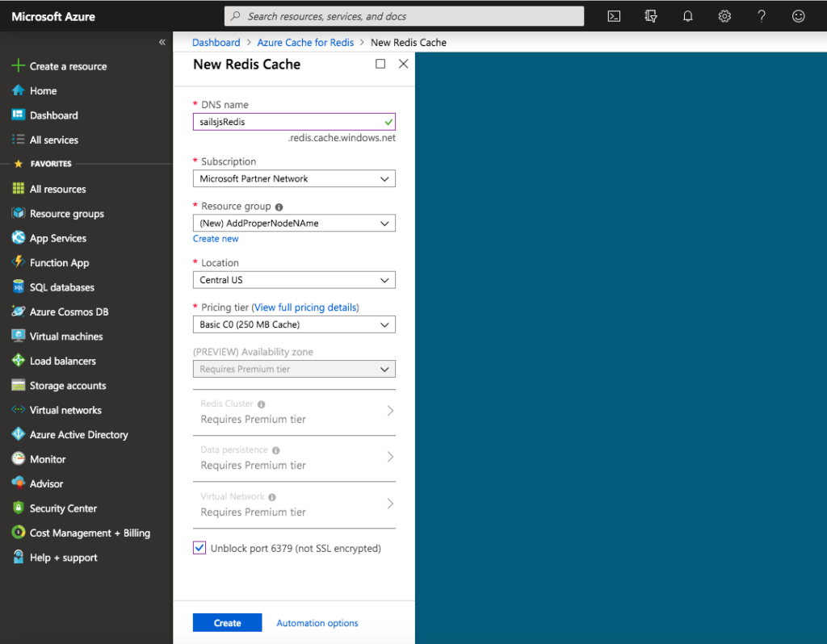Open App Services in the favorites list

59,237
